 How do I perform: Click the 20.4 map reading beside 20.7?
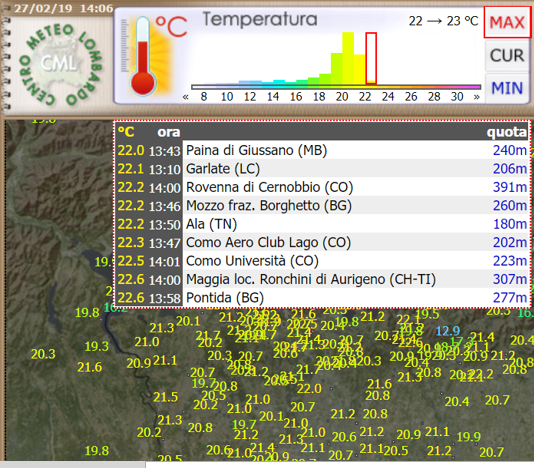457,402
